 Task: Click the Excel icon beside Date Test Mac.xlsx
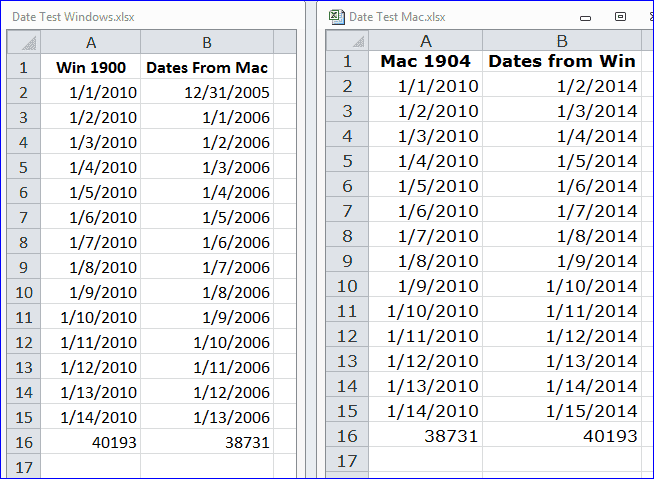point(337,16)
